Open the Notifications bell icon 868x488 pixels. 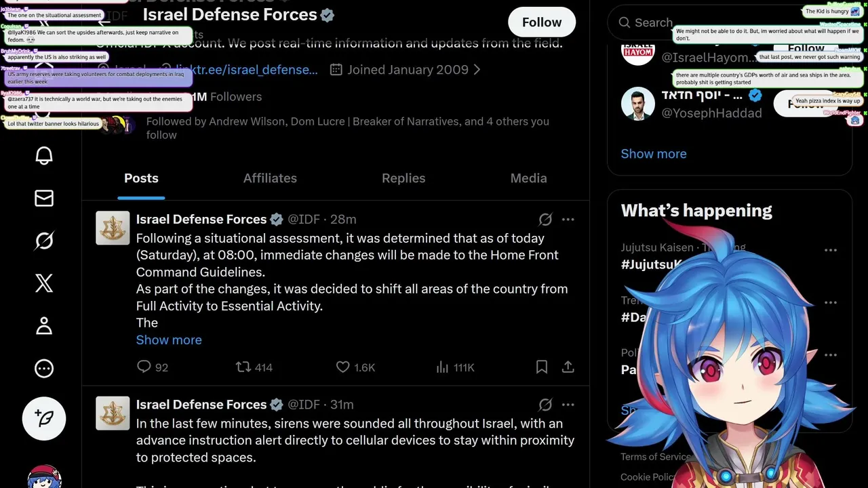[x=44, y=156]
